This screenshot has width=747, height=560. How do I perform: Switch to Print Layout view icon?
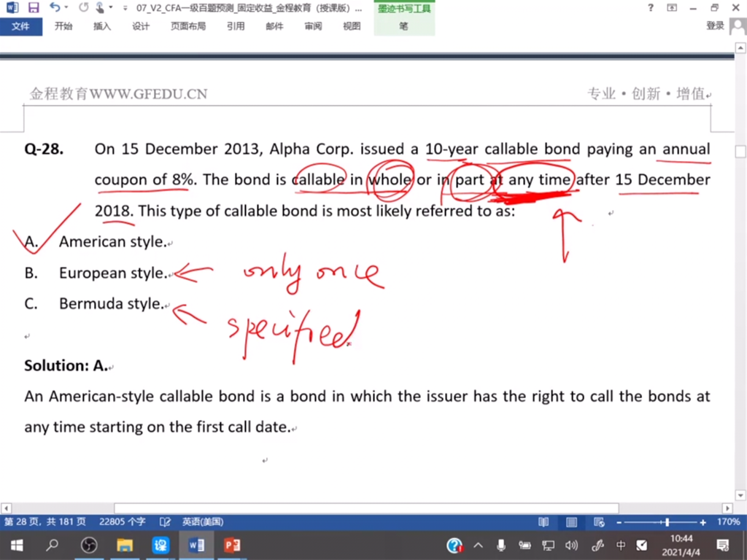pyautogui.click(x=571, y=522)
